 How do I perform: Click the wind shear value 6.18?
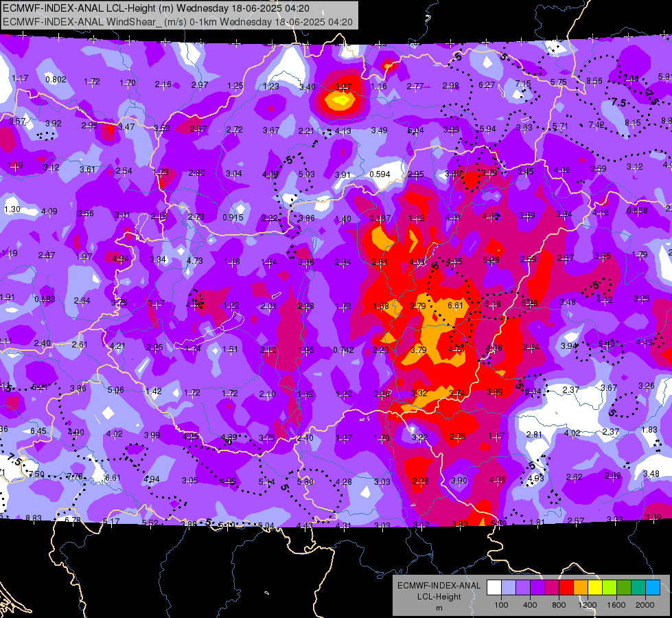[492, 304]
